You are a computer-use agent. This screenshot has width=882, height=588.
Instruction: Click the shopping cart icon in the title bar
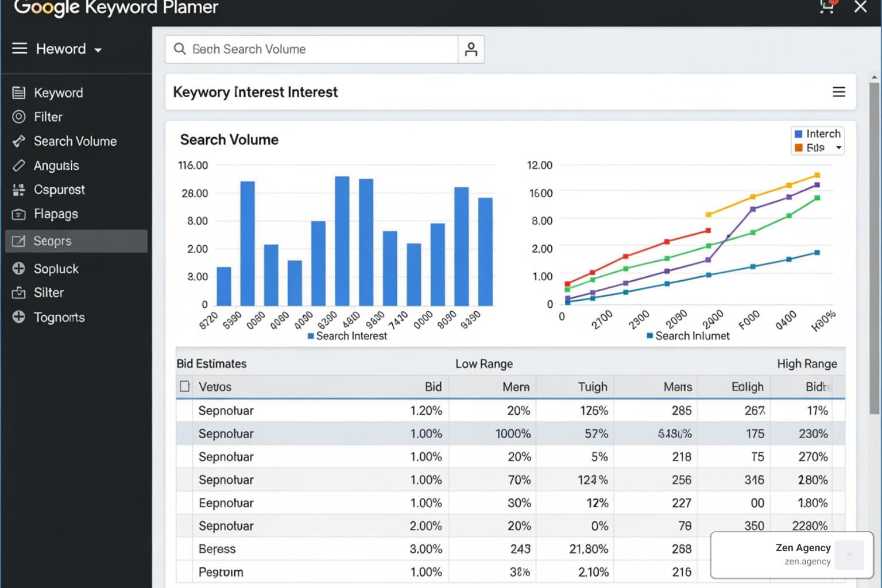827,7
